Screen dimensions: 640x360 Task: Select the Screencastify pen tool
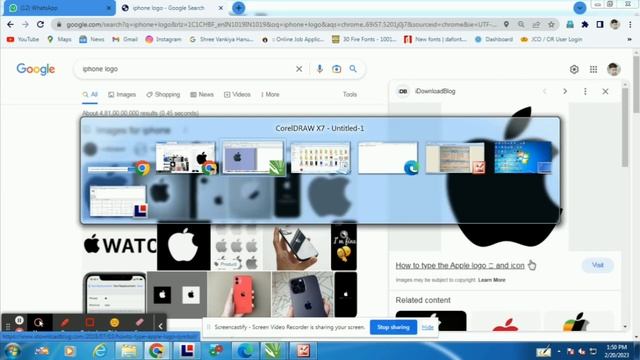click(x=64, y=323)
